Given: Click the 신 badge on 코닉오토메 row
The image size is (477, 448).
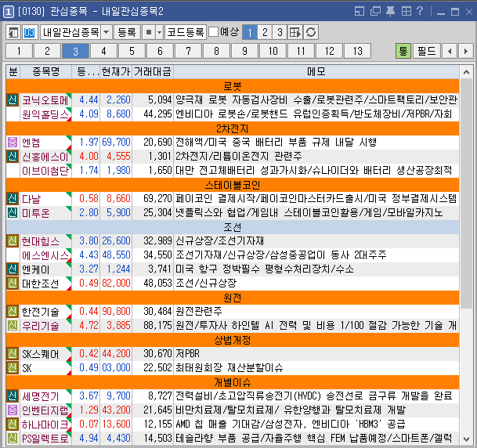Looking at the screenshot, I should 13,99.
